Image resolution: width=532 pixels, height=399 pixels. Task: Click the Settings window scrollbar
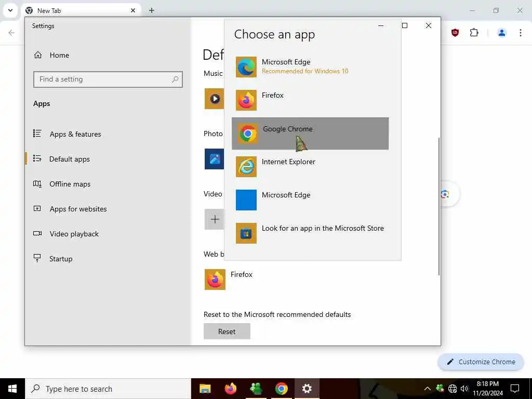tap(438, 206)
